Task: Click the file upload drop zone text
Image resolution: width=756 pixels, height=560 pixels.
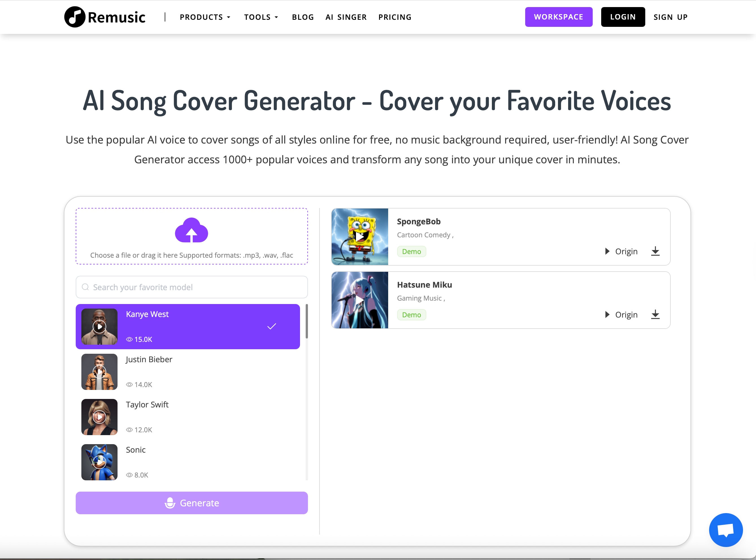Action: tap(192, 255)
